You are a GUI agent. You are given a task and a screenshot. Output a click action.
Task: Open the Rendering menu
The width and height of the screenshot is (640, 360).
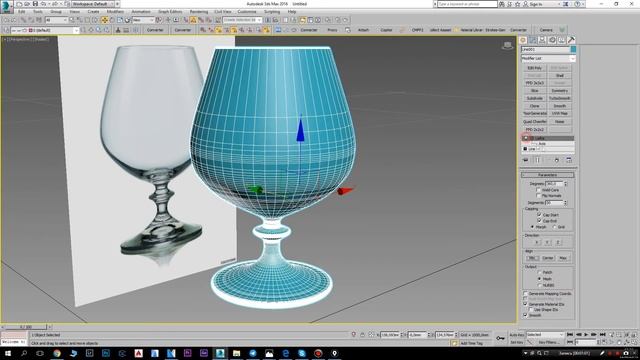click(199, 12)
